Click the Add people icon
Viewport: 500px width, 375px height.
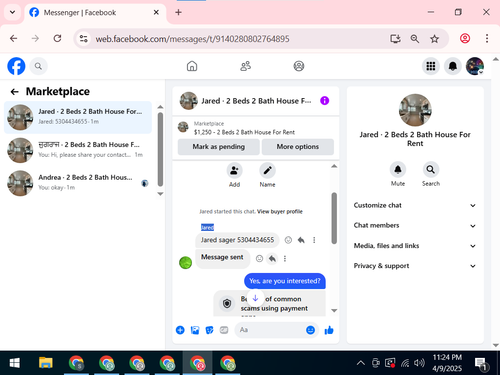234,171
